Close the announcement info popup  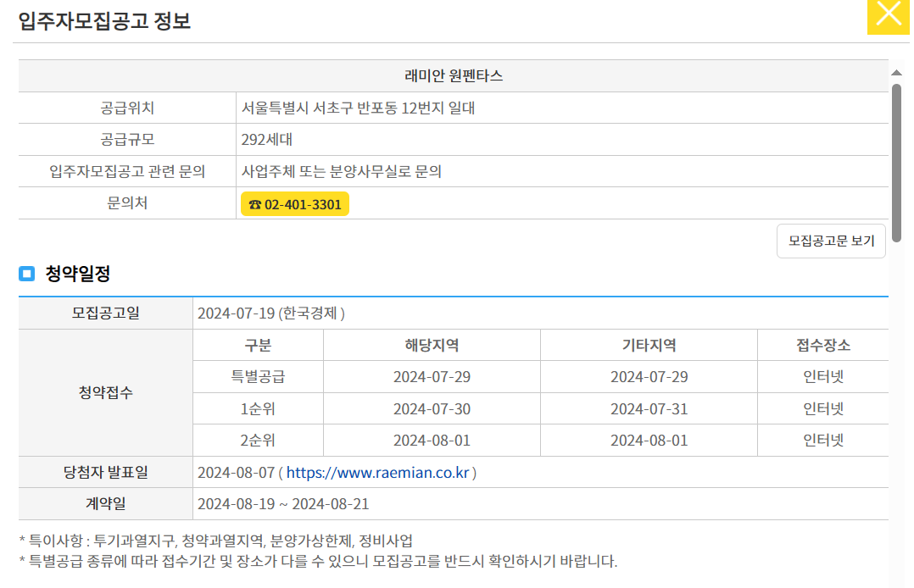pos(888,17)
